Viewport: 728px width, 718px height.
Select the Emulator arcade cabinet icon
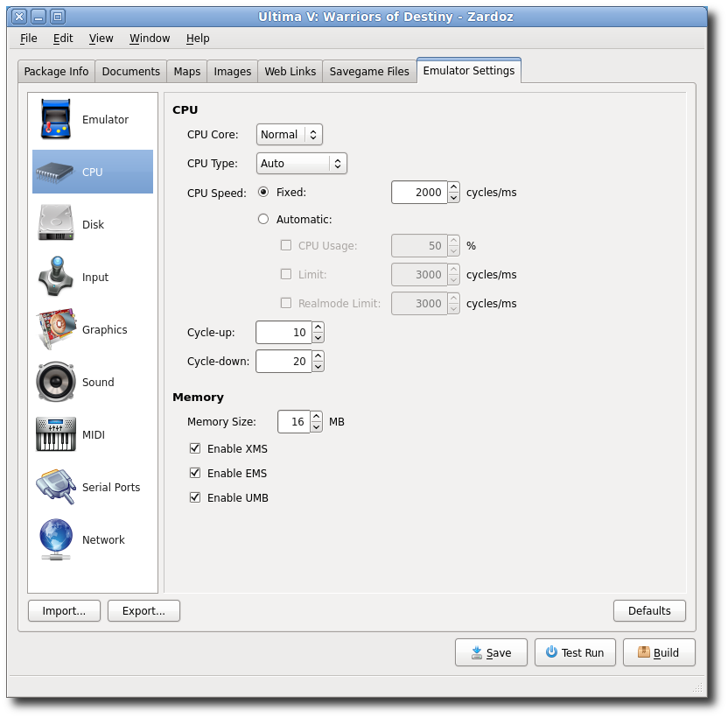pos(55,120)
